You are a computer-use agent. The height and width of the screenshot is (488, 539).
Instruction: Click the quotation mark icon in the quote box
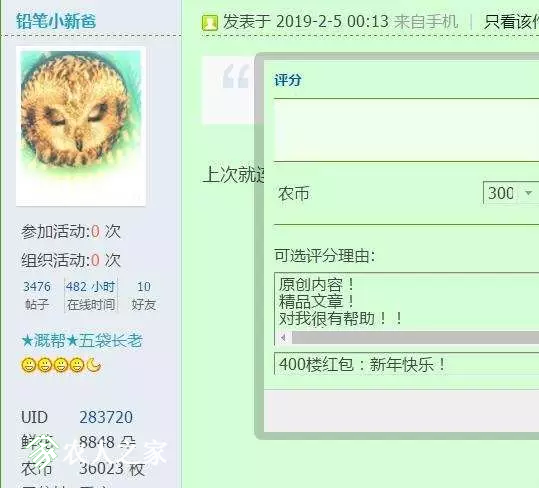coord(235,77)
